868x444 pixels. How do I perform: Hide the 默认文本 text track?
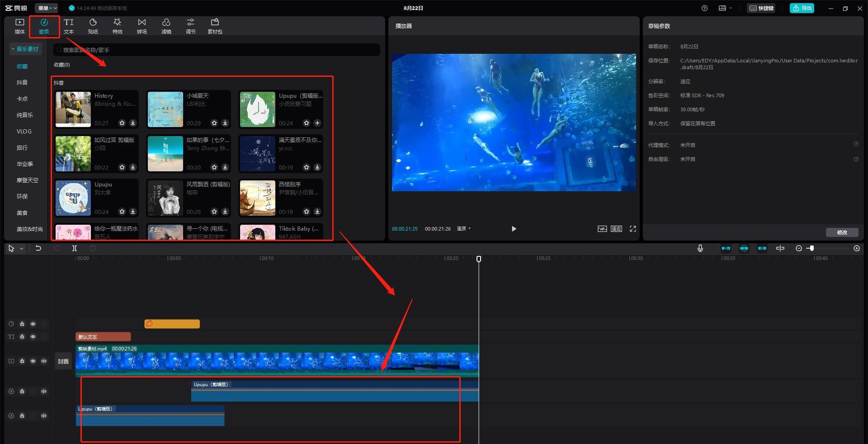click(33, 337)
